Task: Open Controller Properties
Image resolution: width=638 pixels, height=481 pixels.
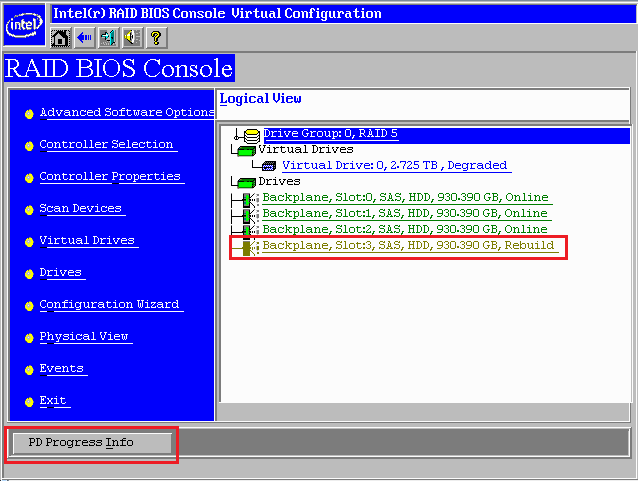Action: pyautogui.click(x=110, y=177)
